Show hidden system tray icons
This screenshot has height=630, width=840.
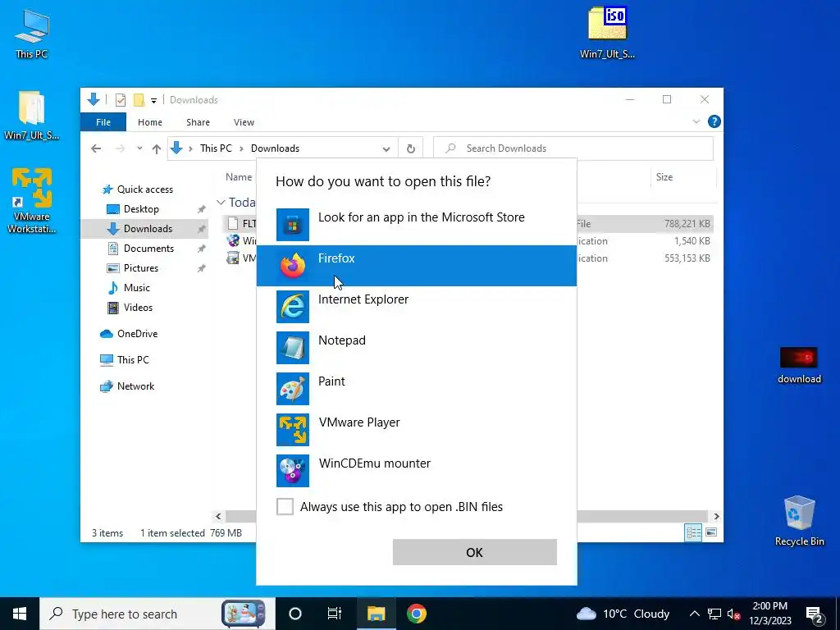tap(694, 614)
